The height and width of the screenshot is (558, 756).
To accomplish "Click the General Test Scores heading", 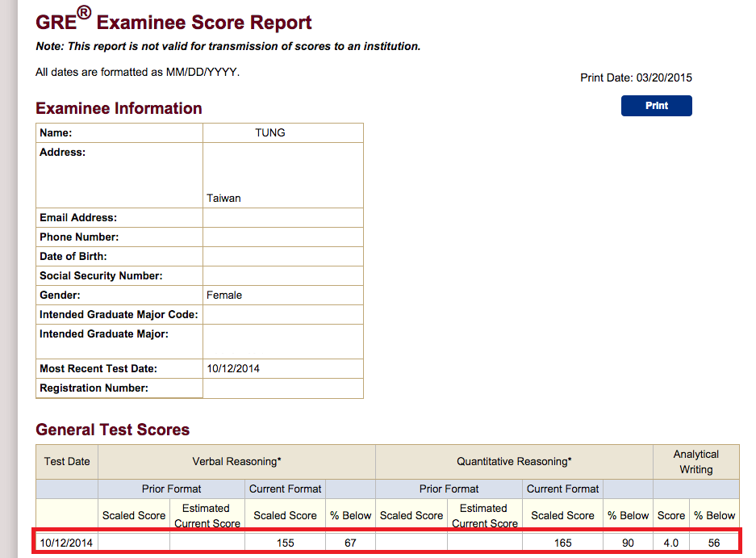I will point(112,430).
